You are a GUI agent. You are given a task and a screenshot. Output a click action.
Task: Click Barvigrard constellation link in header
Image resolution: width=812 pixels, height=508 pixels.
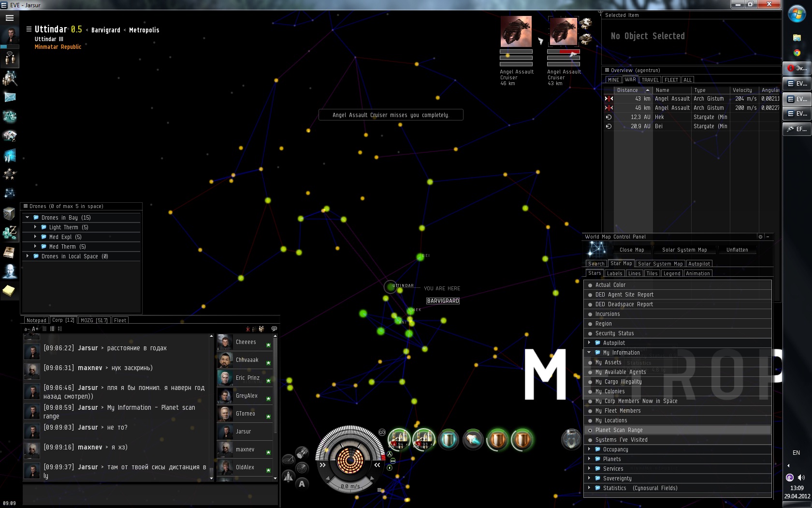pos(106,30)
